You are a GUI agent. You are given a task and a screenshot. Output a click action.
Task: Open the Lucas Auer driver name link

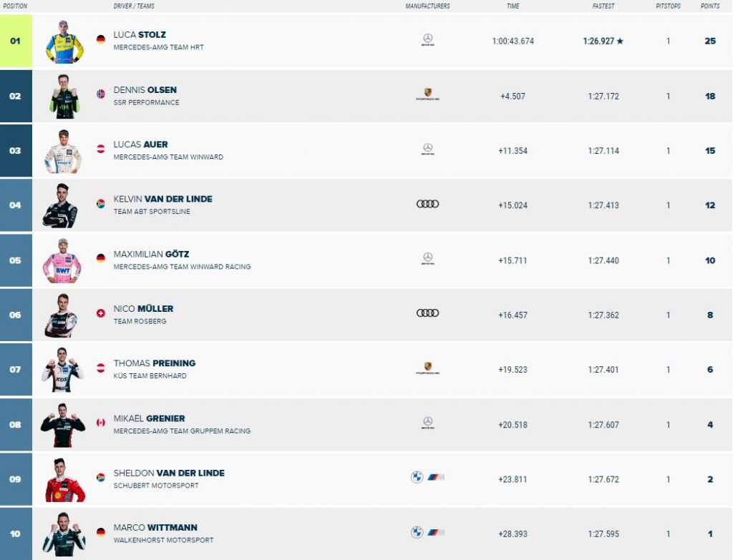tap(140, 144)
